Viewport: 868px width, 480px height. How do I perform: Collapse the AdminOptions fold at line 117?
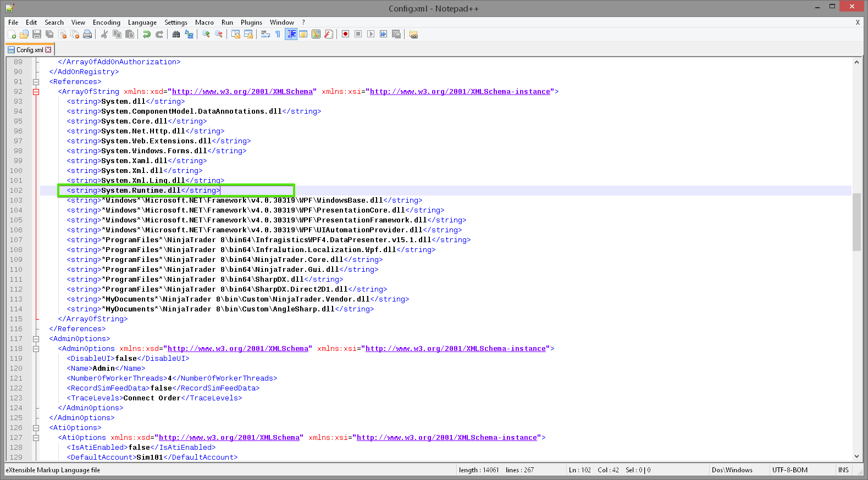pos(36,339)
